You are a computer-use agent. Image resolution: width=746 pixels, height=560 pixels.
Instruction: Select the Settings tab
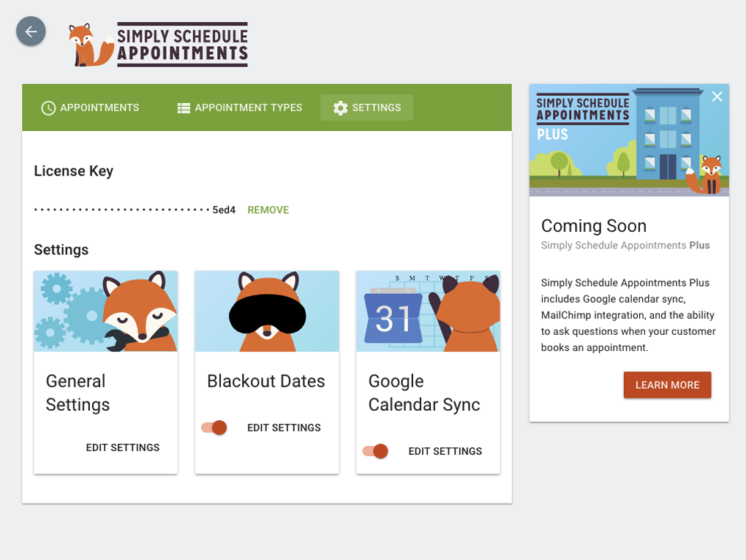tap(367, 108)
